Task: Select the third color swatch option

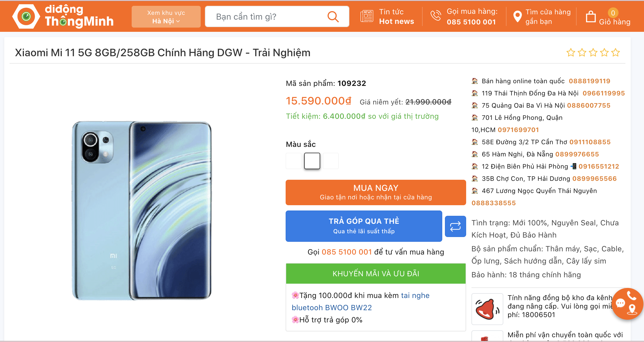Action: coord(331,161)
